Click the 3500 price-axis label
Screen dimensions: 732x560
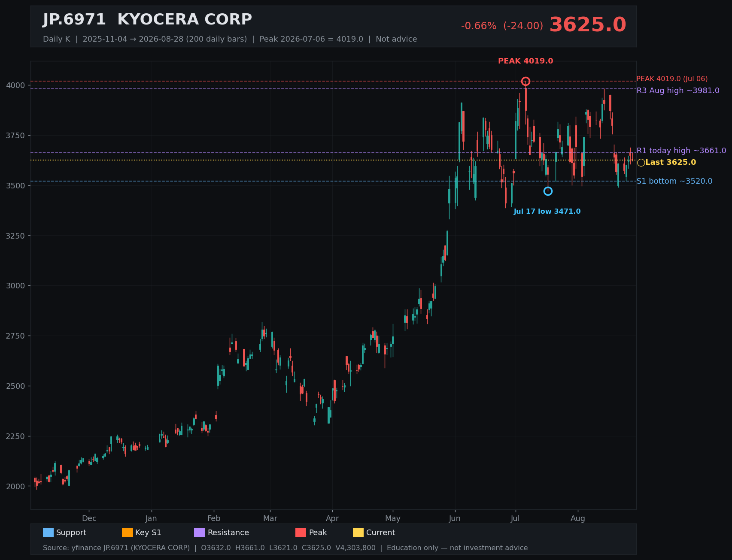click(15, 185)
